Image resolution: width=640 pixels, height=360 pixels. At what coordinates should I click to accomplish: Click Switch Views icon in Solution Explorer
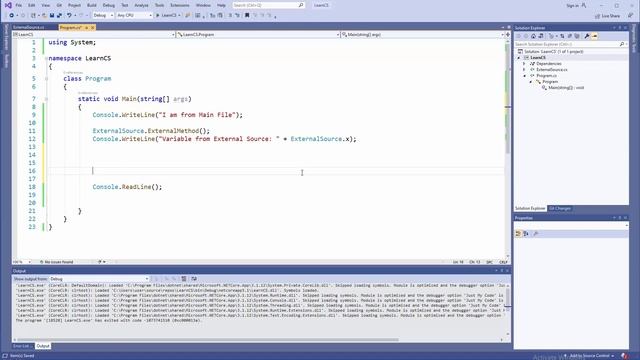coord(541,36)
